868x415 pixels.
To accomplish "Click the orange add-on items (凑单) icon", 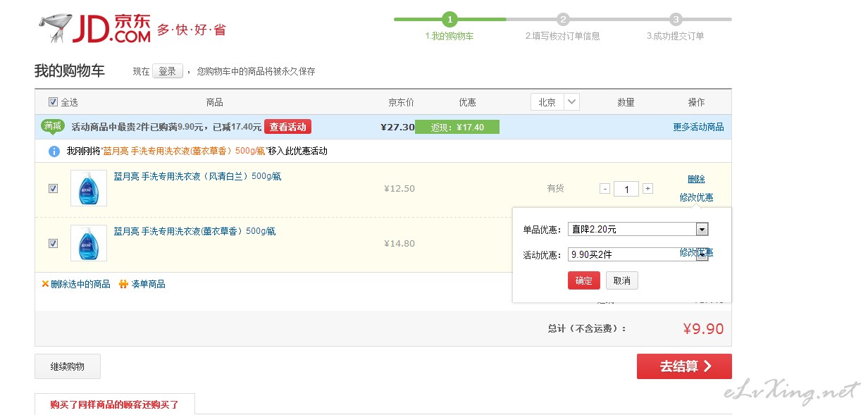I will (124, 284).
